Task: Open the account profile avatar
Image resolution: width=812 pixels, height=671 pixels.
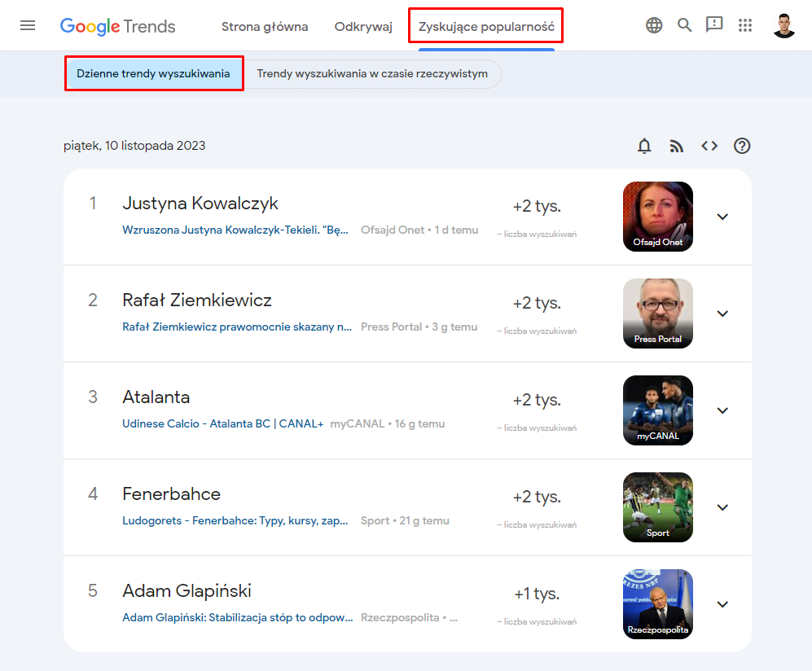Action: [x=783, y=25]
